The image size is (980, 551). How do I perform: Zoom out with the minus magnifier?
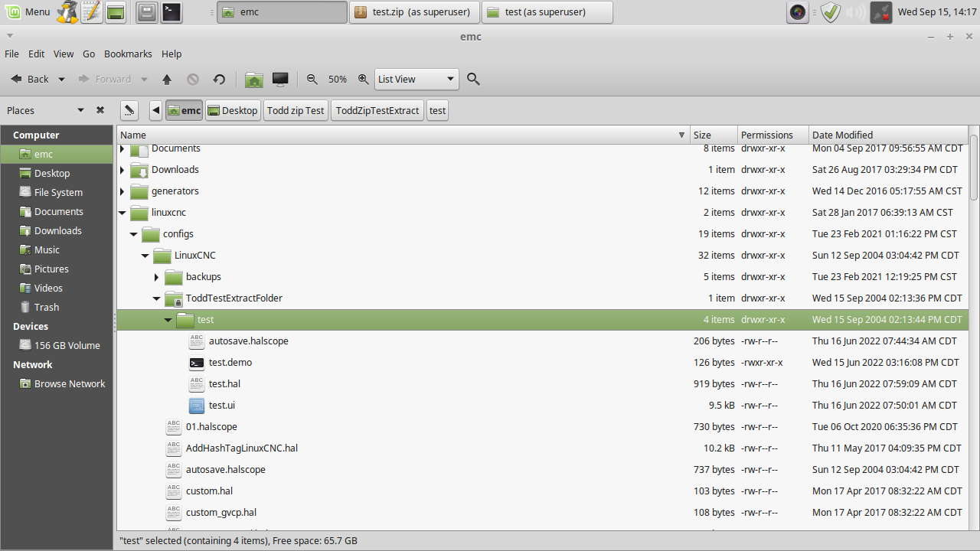[312, 79]
